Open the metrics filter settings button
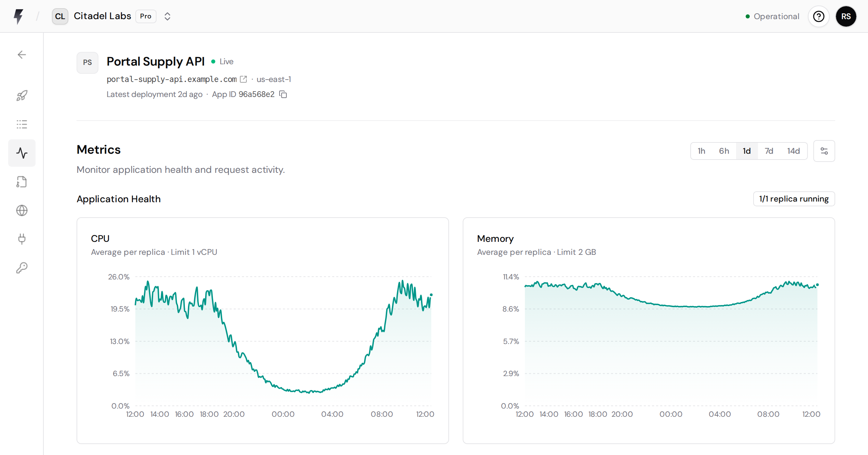Screen dimensions: 868x455 tap(824, 151)
